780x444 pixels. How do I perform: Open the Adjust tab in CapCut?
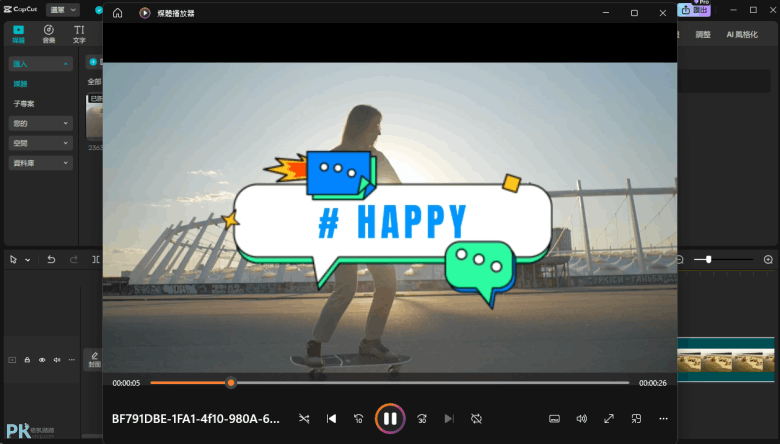[703, 34]
